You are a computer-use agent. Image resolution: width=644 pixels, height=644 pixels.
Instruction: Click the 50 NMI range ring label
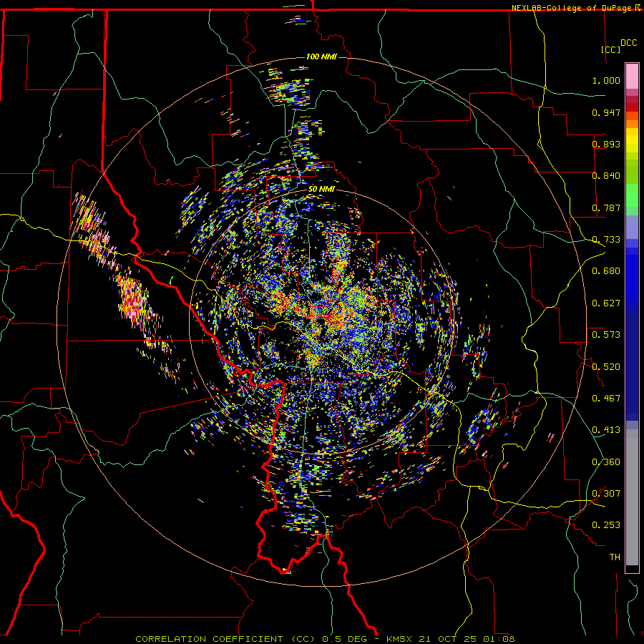coord(321,190)
